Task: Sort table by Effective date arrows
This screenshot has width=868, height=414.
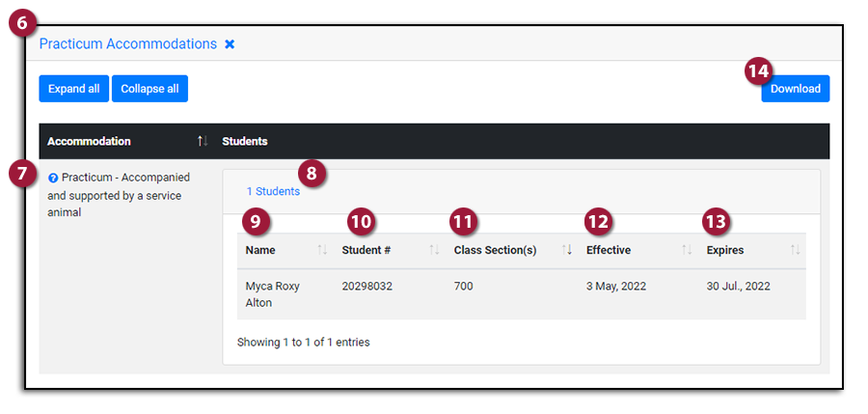Action: (687, 250)
